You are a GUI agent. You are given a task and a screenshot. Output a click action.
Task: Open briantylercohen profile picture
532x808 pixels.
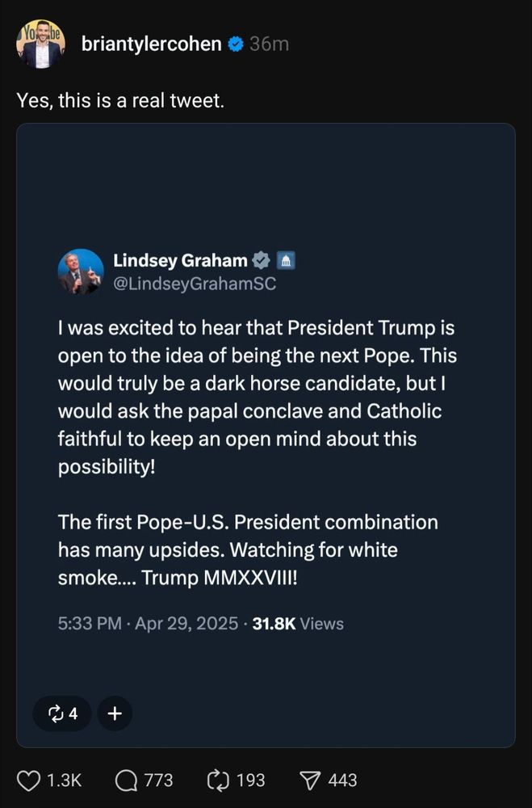pos(40,44)
